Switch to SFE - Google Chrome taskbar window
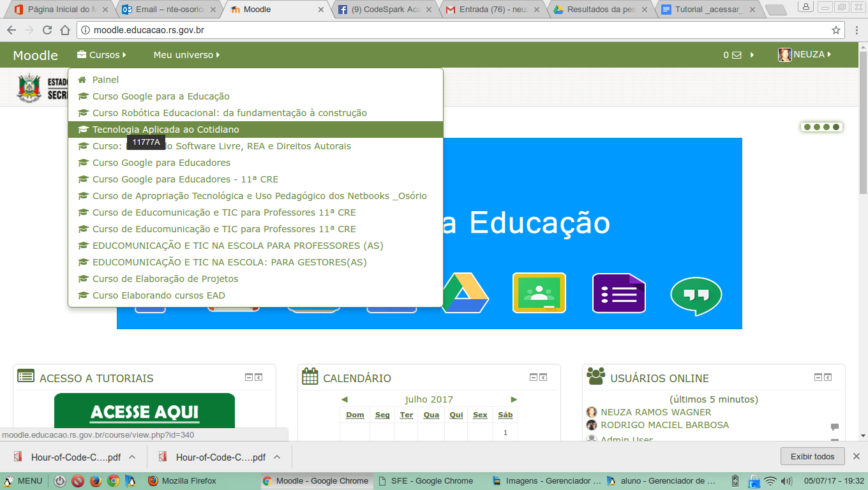 point(432,481)
